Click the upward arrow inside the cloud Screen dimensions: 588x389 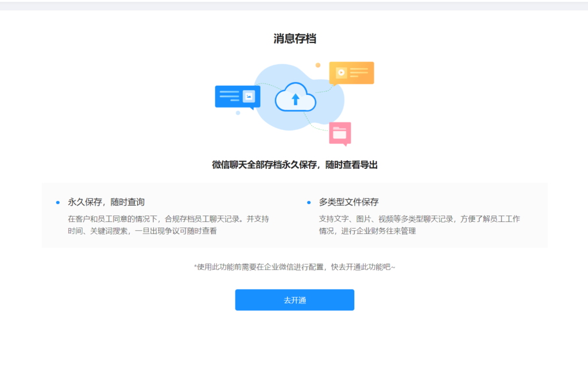click(295, 99)
